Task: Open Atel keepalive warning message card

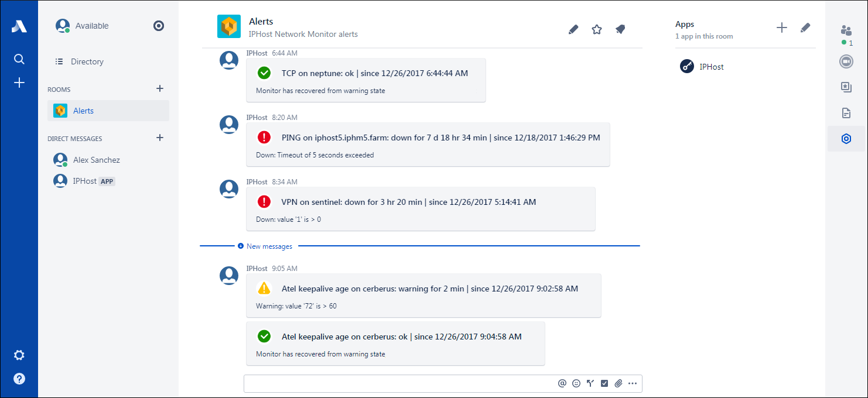Action: (x=423, y=296)
